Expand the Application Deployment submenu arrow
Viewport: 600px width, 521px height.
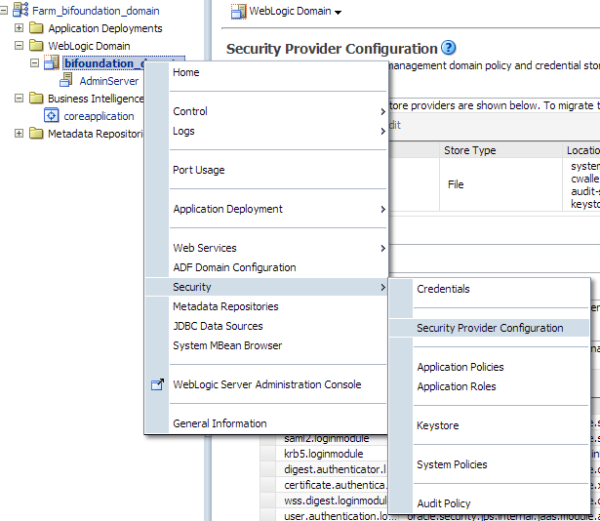(x=383, y=209)
